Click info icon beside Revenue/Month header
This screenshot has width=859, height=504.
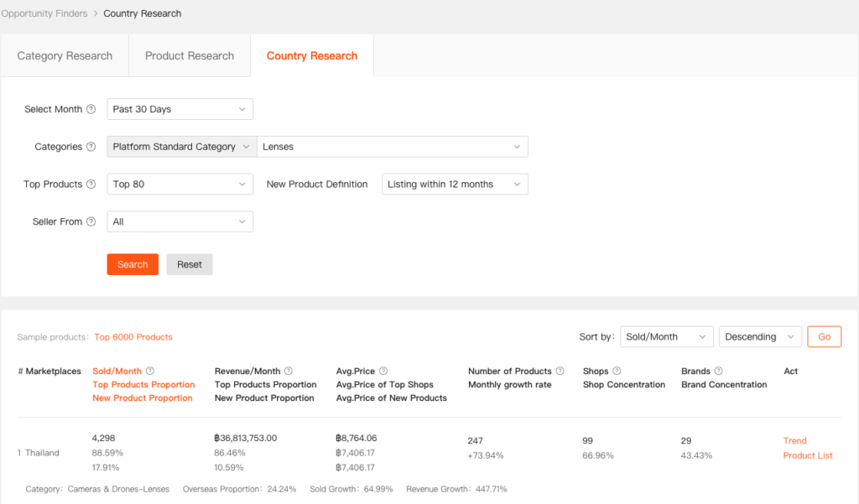[288, 372]
